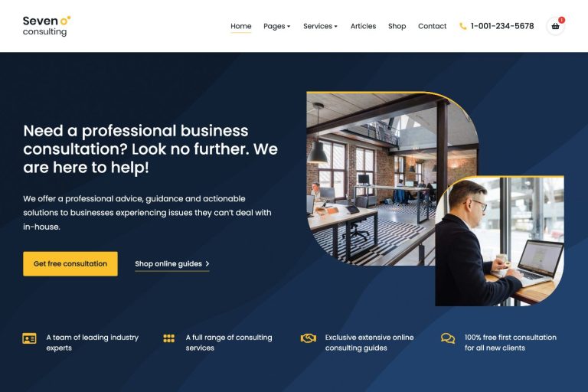Click the man with laptop photo
The width and height of the screenshot is (588, 392).
pyautogui.click(x=499, y=241)
